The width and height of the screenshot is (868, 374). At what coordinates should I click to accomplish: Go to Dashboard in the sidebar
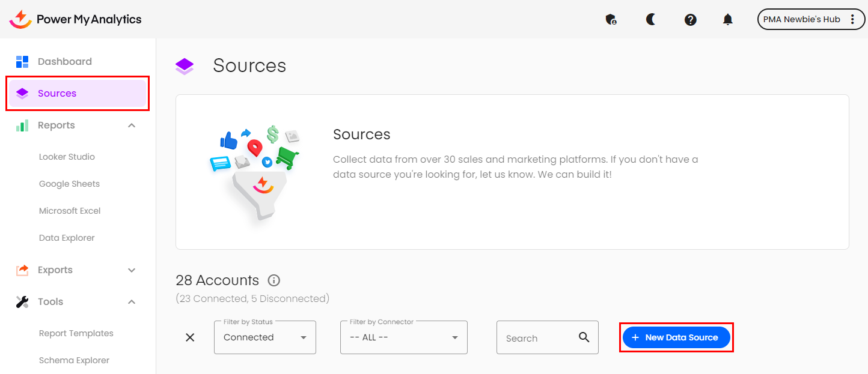click(x=65, y=61)
